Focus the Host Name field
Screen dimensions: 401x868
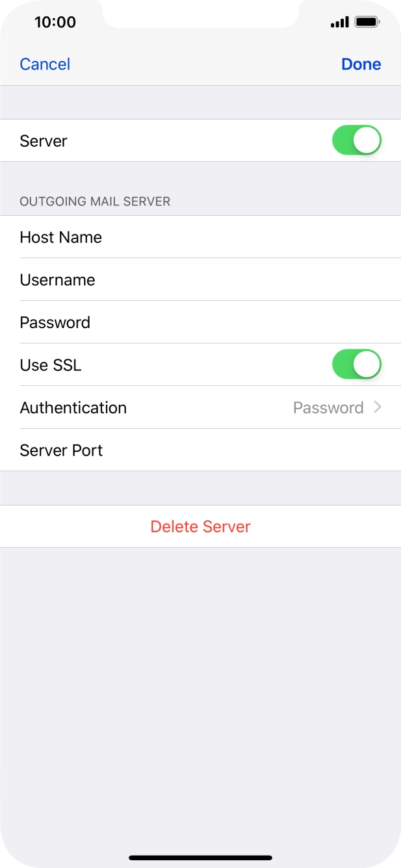[200, 237]
